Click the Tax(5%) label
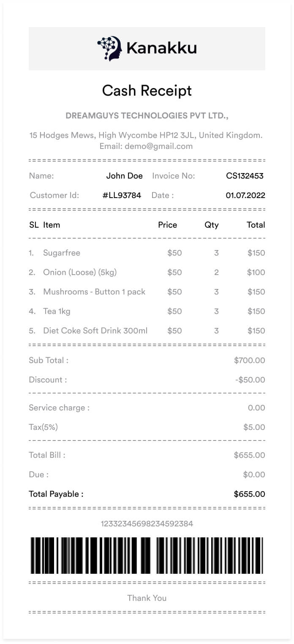Screen dimensions: 294x644 [43, 427]
